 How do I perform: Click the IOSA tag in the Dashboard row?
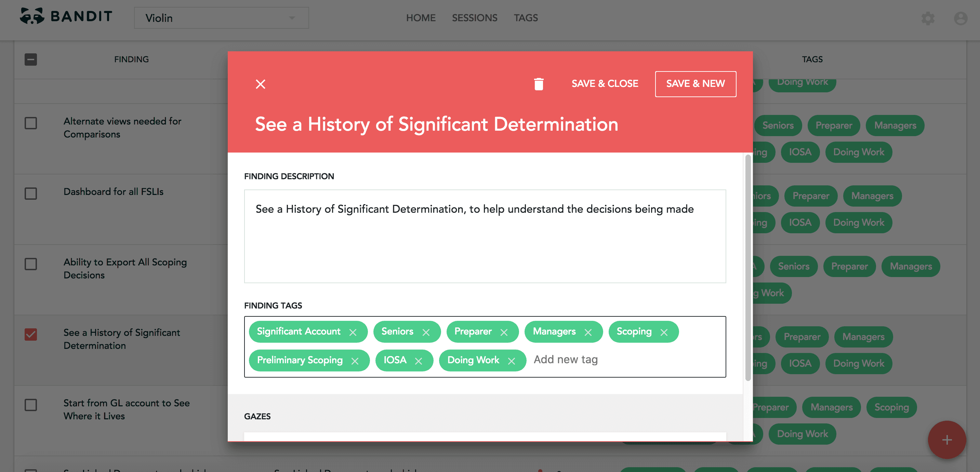point(800,222)
